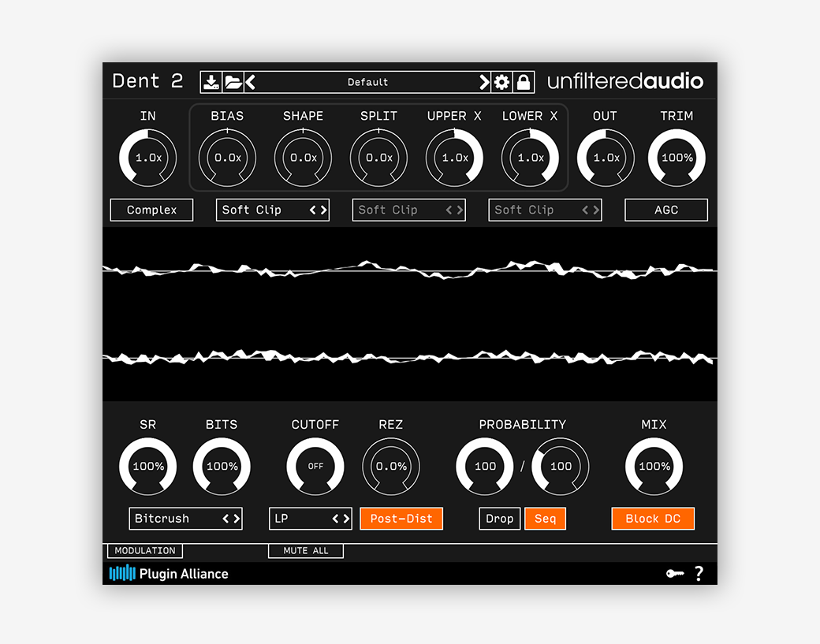Click the SPLIT knob
The height and width of the screenshot is (644, 820).
[378, 158]
